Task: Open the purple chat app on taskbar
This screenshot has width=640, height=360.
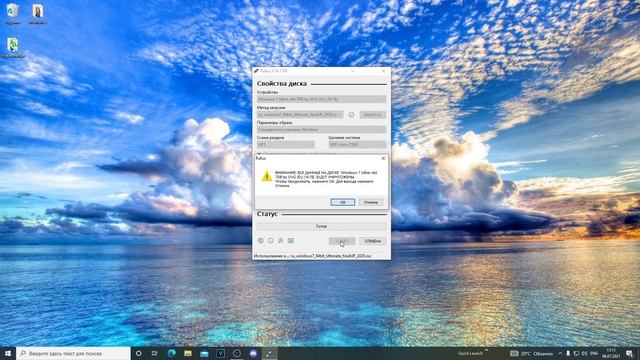Action: [x=253, y=353]
